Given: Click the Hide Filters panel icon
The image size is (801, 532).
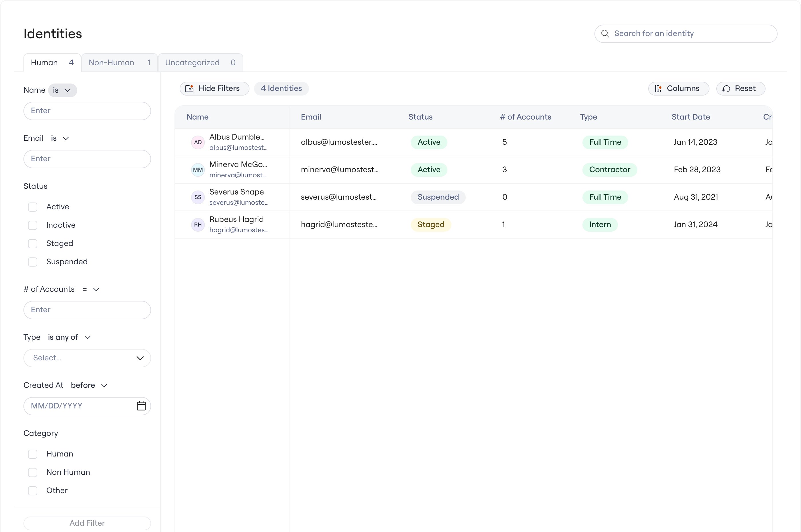Looking at the screenshot, I should click(189, 89).
